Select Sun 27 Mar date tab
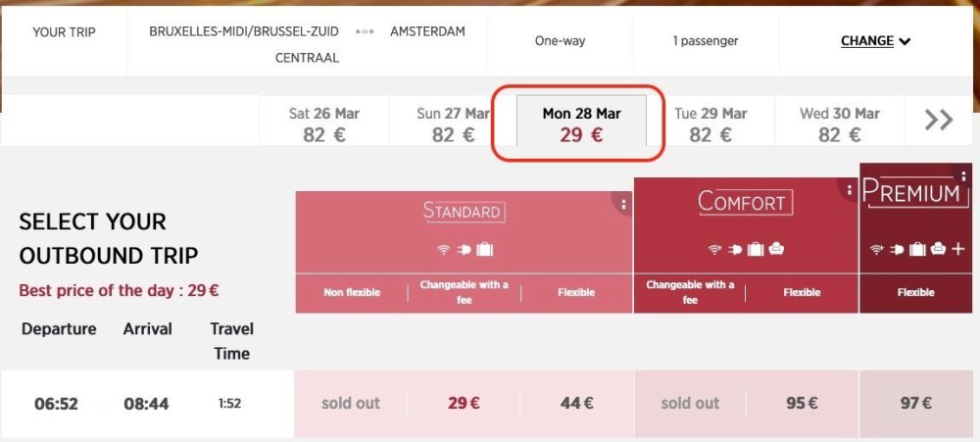 coord(453,124)
